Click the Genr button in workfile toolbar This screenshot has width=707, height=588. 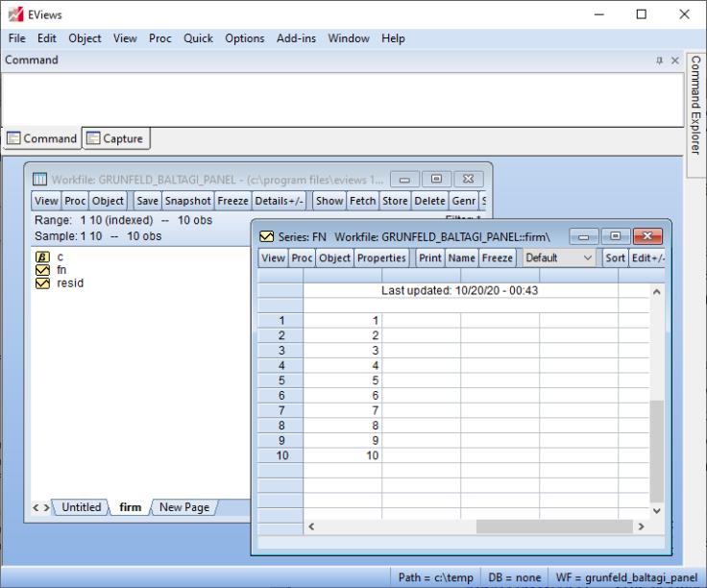click(463, 201)
